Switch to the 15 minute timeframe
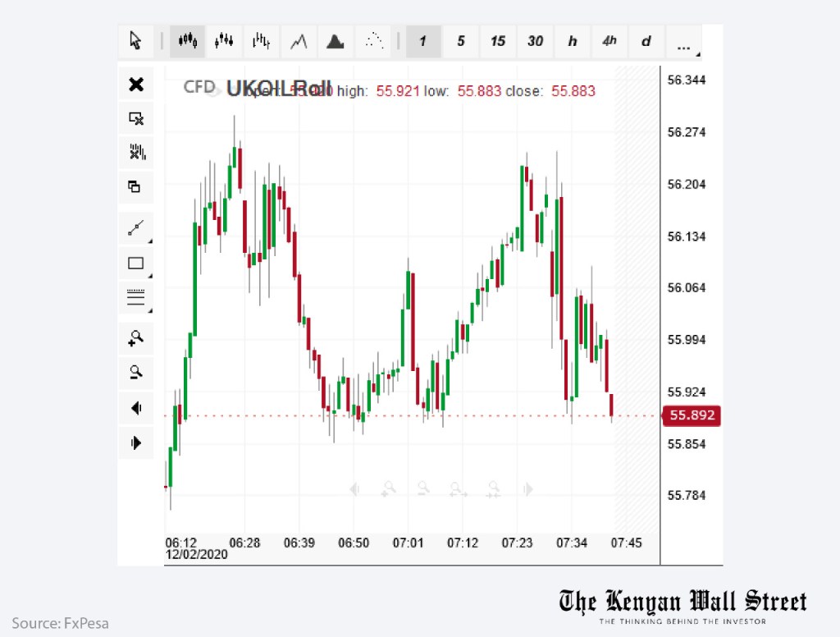 (x=497, y=40)
